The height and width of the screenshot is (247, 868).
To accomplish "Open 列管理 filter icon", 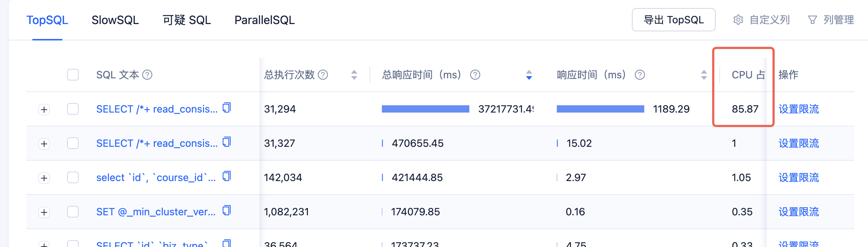I will (x=812, y=20).
